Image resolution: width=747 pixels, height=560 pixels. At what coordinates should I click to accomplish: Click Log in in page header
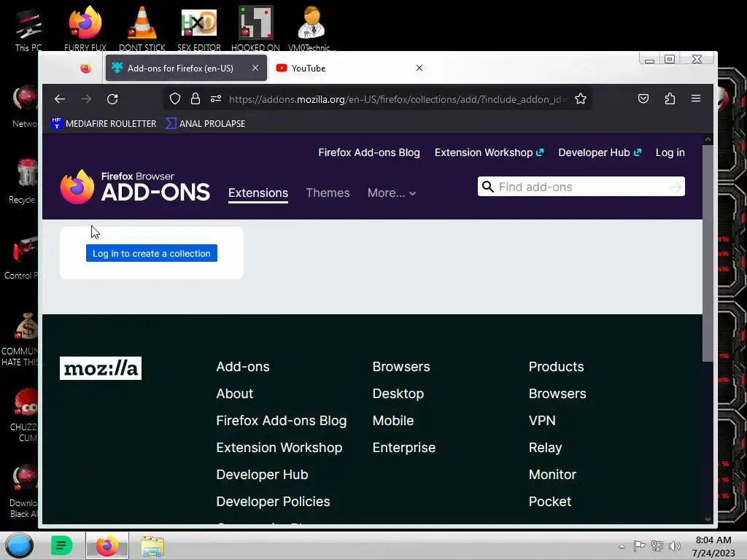tap(670, 152)
